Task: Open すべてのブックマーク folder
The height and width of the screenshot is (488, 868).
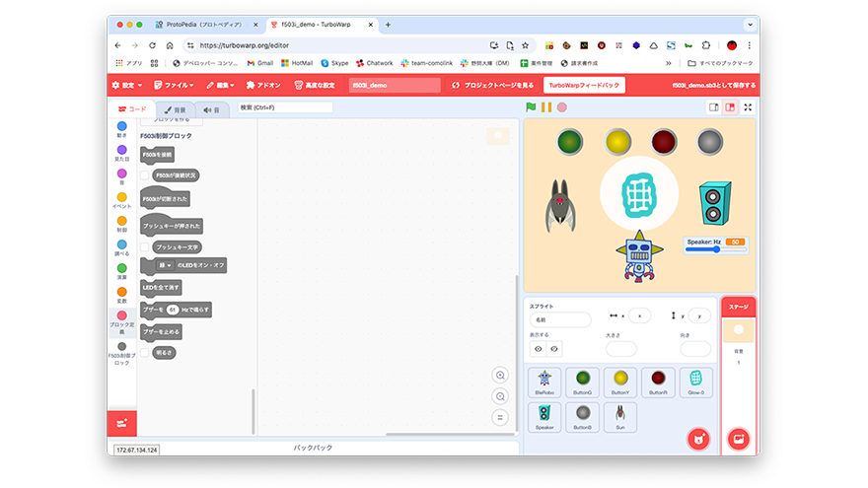Action: pyautogui.click(x=720, y=63)
